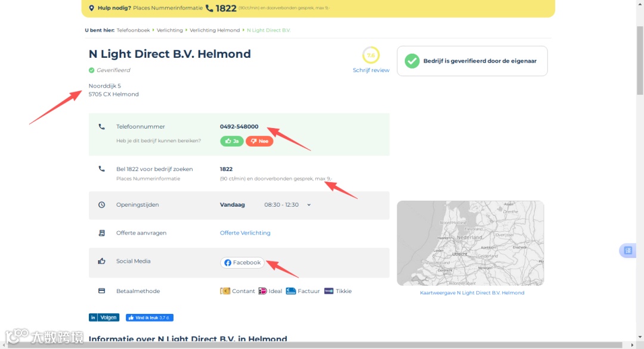Click the card icon beside Betaalmethode
This screenshot has width=644, height=349.
(x=101, y=291)
